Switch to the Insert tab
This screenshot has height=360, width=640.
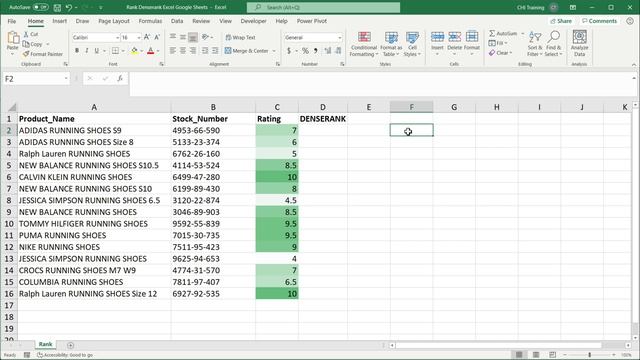click(60, 21)
